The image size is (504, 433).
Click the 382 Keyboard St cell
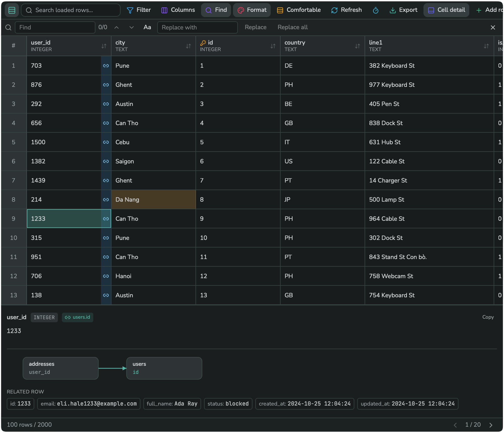pyautogui.click(x=429, y=66)
